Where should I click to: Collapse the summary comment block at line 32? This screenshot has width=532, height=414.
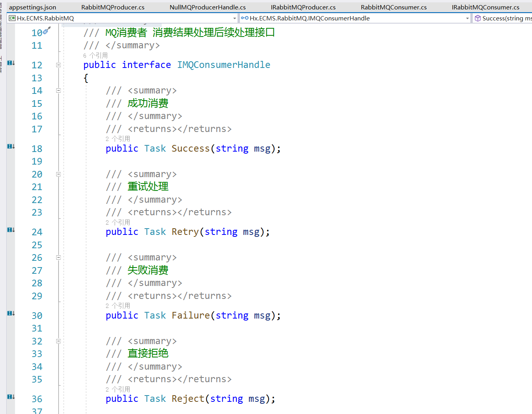[x=59, y=341]
